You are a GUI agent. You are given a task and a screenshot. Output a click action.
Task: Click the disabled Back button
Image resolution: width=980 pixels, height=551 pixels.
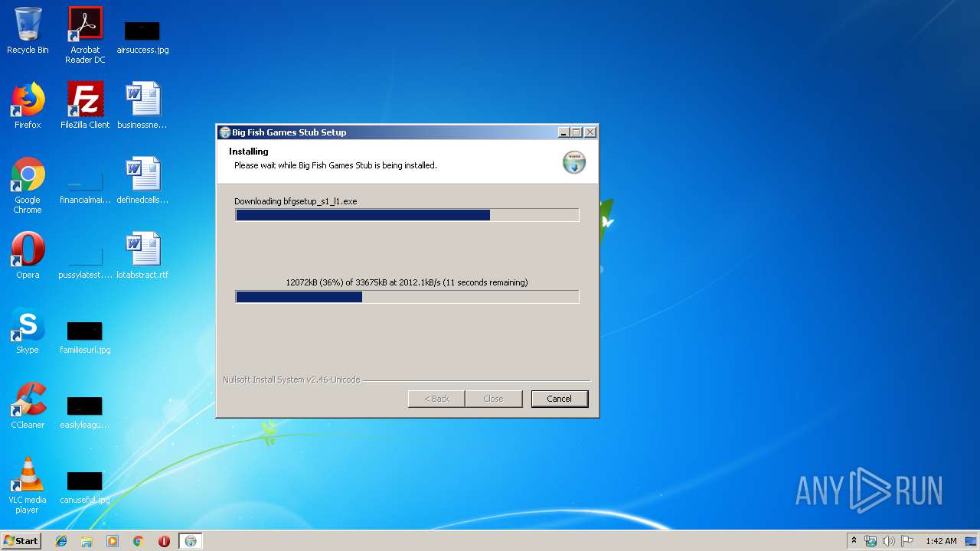(436, 399)
